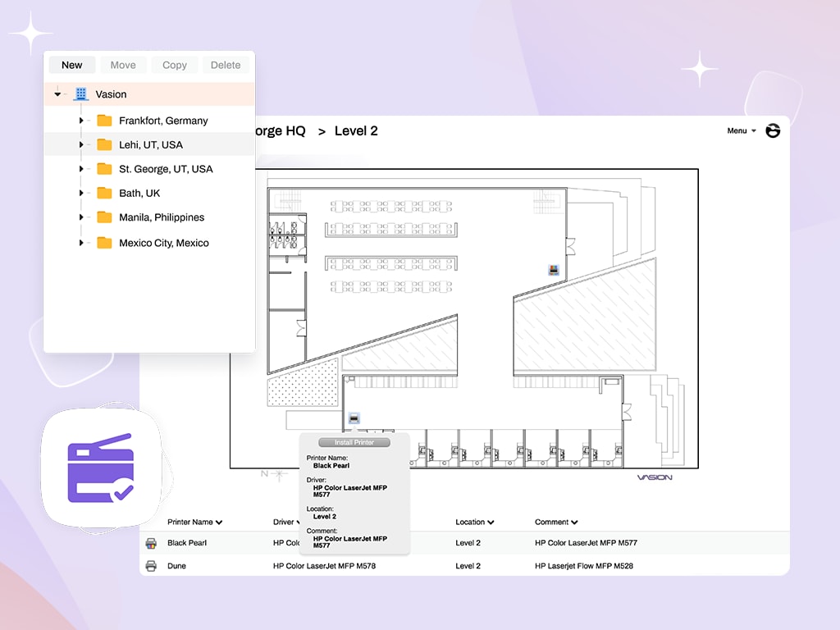Click the purple printer app badge icon

(x=99, y=468)
